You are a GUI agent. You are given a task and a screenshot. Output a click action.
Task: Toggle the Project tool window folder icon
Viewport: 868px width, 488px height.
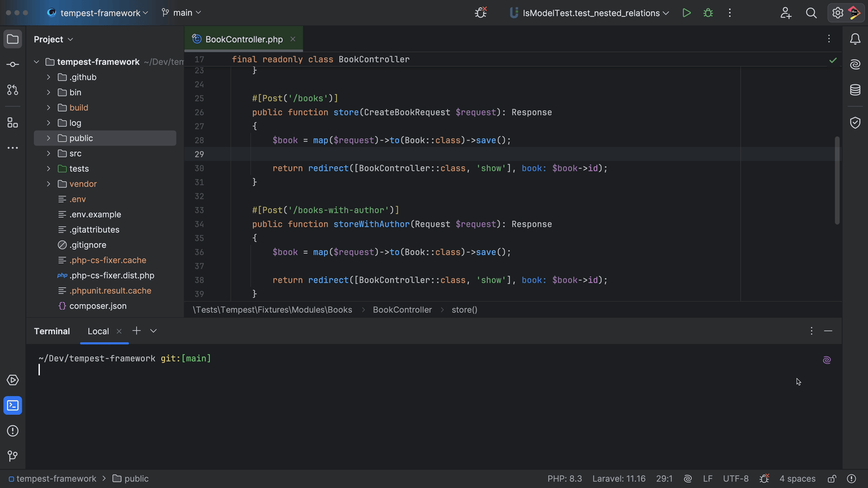click(12, 39)
